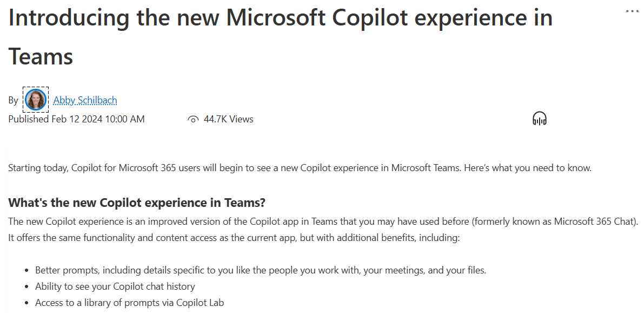Image resolution: width=644 pixels, height=313 pixels.
Task: Click the "It offers the same functionality" line
Action: click(x=234, y=238)
